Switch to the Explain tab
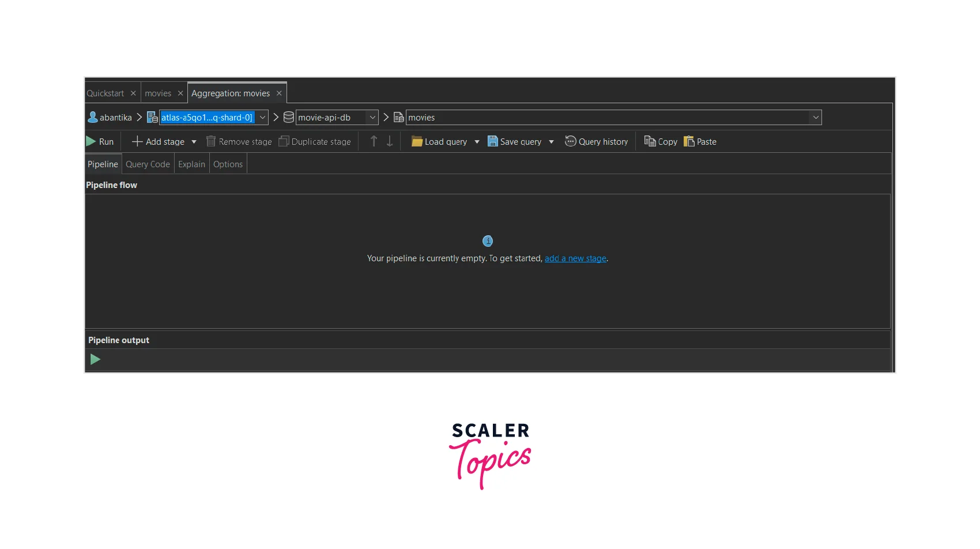This screenshot has height=549, width=980. point(191,164)
